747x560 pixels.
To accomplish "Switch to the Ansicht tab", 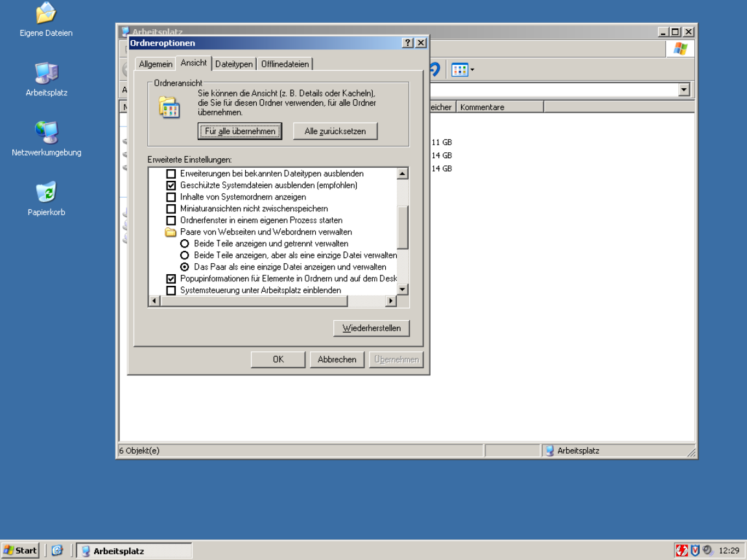I will coord(194,63).
